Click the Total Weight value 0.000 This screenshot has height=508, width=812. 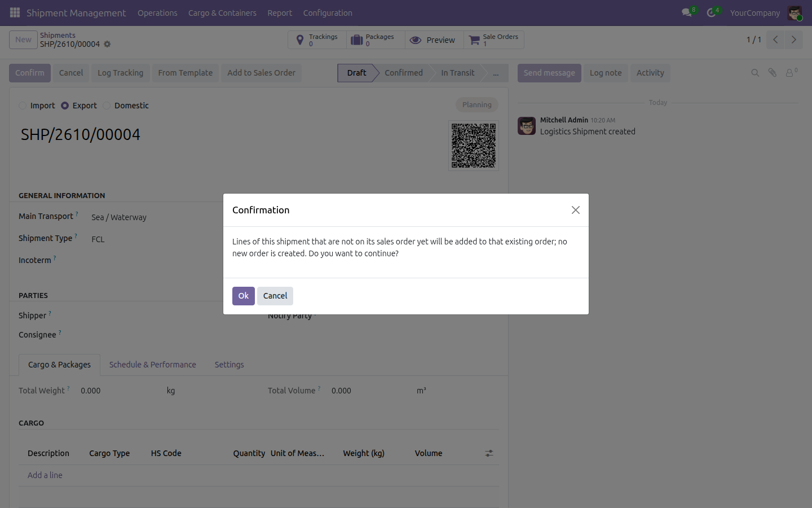(x=91, y=391)
